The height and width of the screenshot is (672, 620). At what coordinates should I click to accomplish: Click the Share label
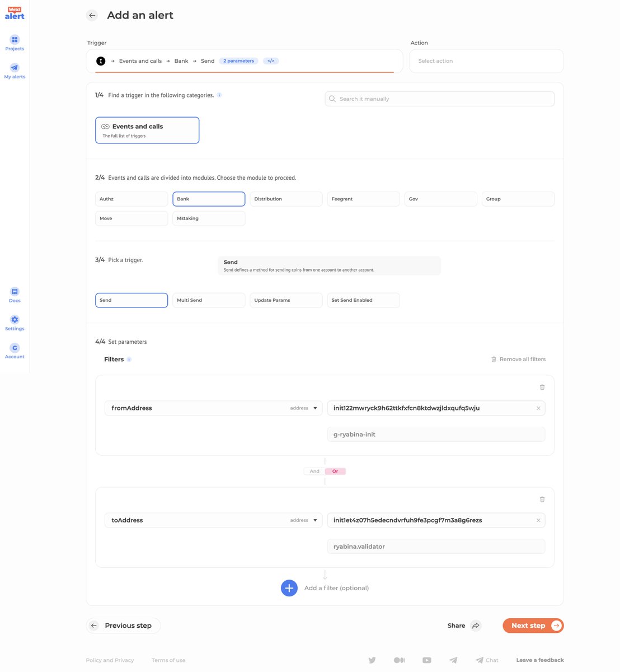coord(456,626)
